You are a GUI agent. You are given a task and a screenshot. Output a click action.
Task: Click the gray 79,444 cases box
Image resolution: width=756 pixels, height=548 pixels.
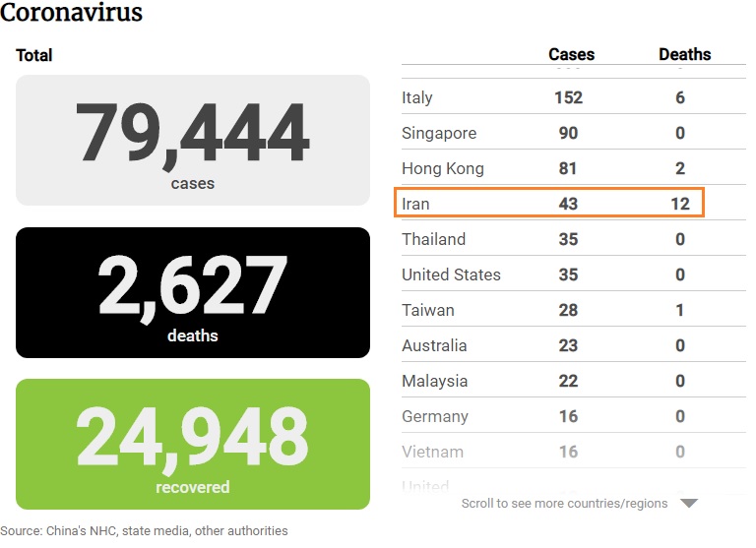coord(193,140)
